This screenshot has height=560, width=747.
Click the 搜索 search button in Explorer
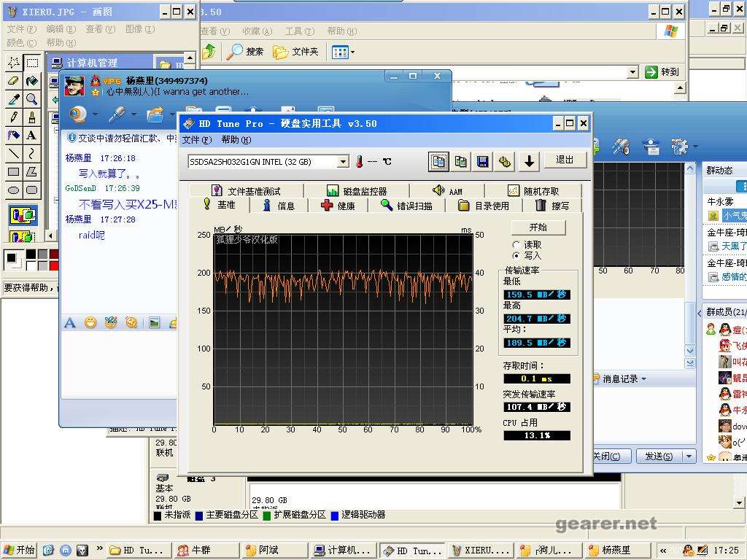(x=244, y=52)
